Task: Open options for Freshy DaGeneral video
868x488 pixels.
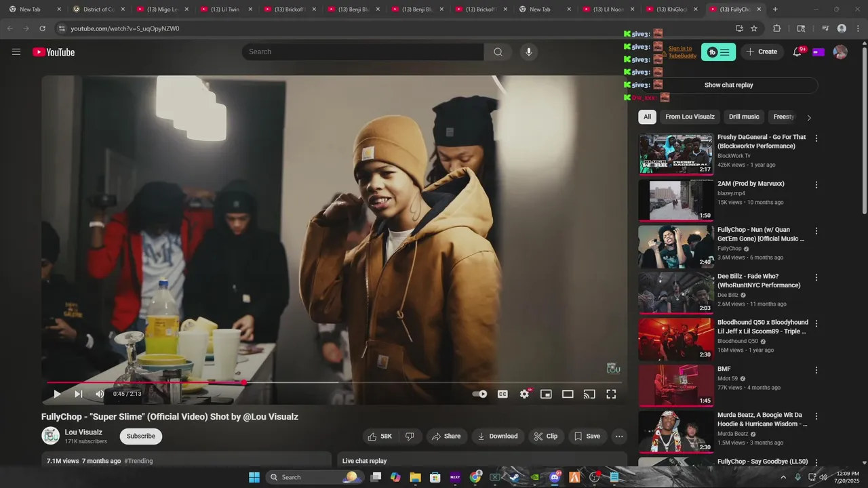Action: [816, 138]
